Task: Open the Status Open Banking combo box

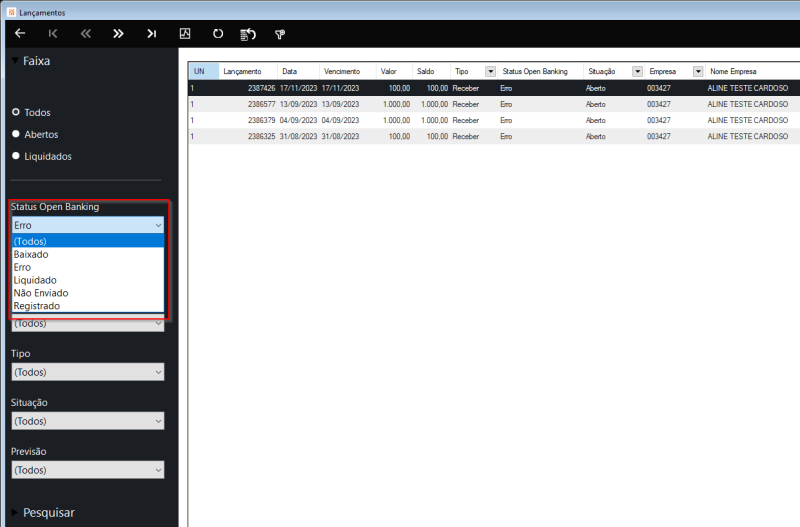Action: click(x=88, y=225)
